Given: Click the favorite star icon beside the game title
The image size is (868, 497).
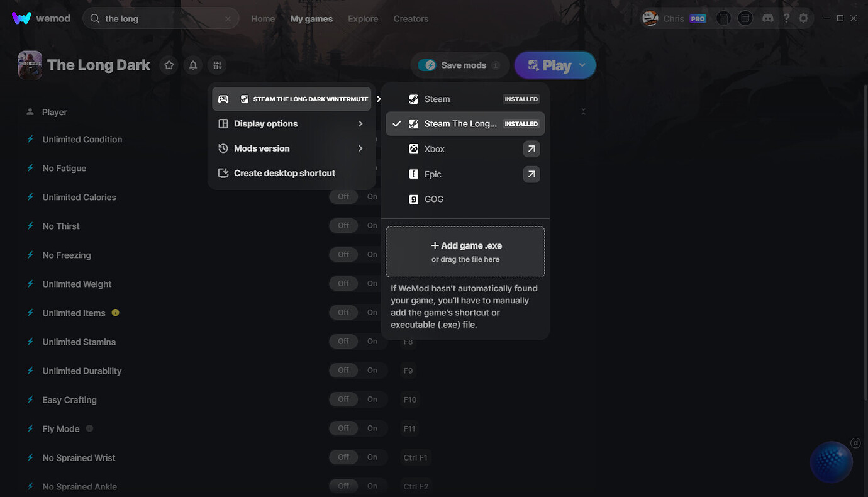Looking at the screenshot, I should [169, 65].
